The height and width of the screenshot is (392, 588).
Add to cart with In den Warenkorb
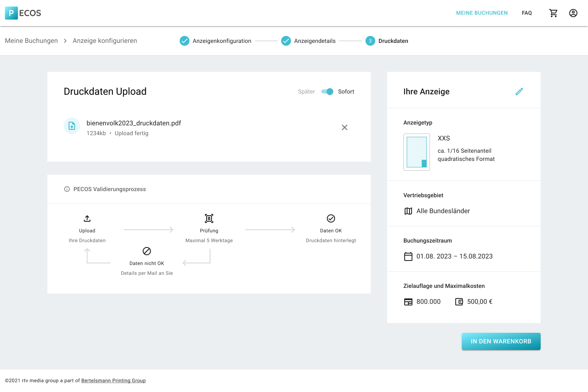click(501, 341)
